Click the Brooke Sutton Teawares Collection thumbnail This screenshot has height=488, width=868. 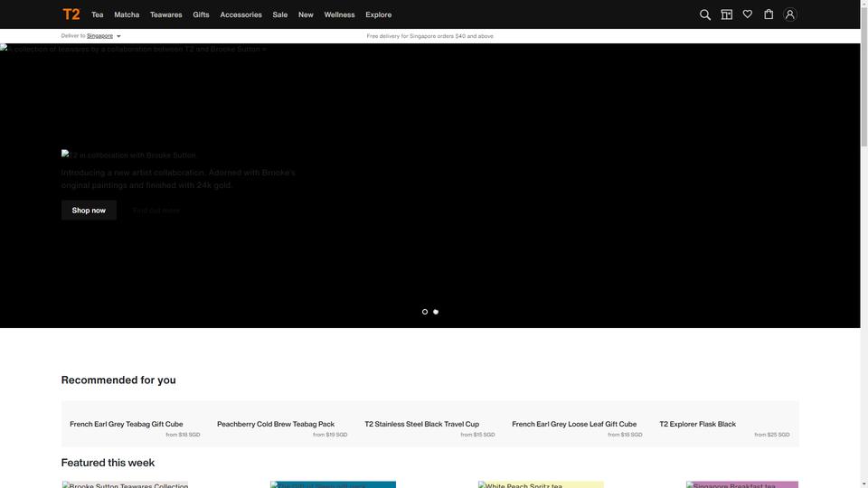point(125,484)
